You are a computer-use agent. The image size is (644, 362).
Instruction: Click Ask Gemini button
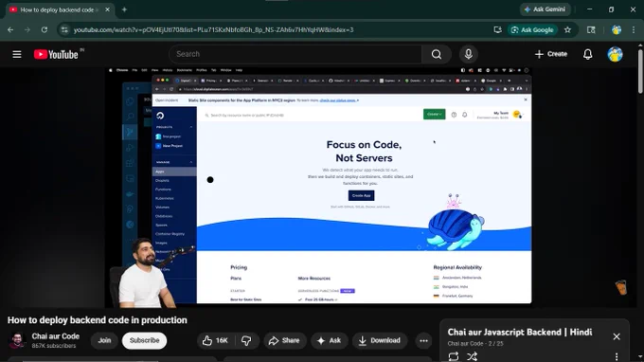pos(545,9)
